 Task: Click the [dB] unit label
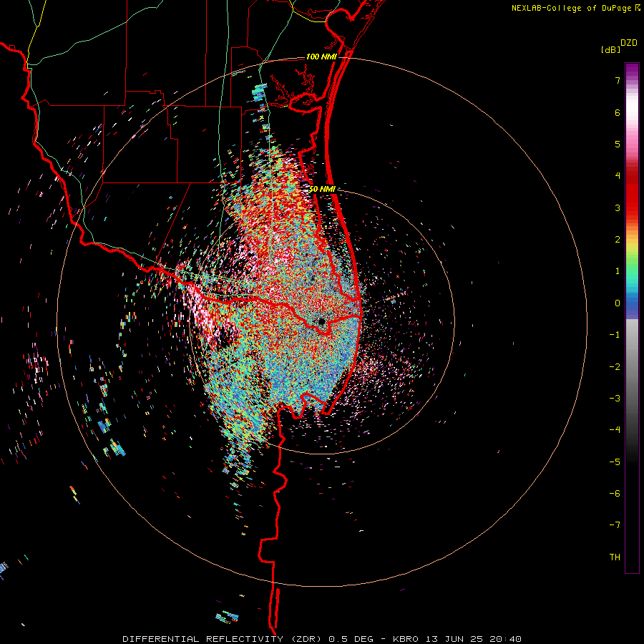(x=610, y=49)
